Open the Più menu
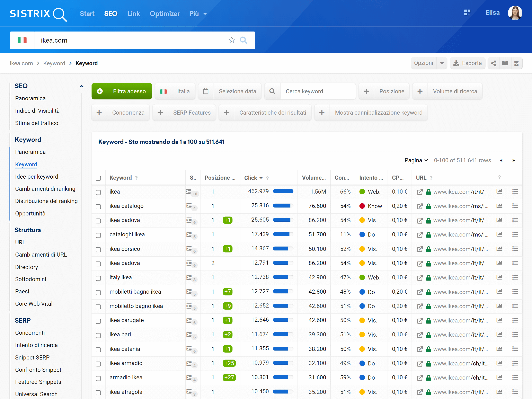 pyautogui.click(x=198, y=14)
